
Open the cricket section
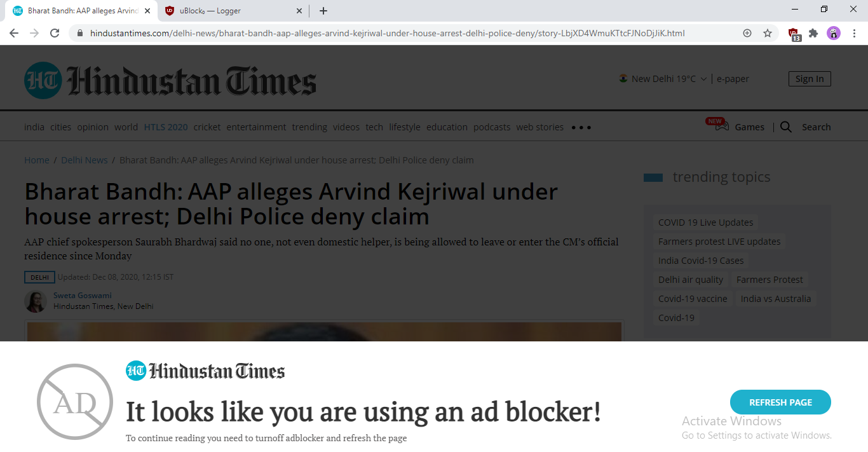point(207,127)
